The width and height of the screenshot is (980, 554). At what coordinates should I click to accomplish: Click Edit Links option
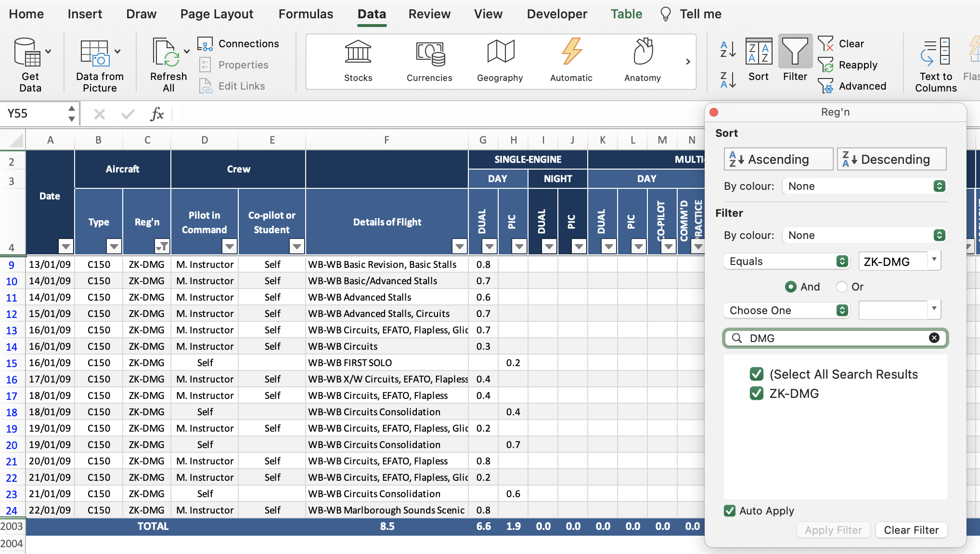click(x=232, y=86)
